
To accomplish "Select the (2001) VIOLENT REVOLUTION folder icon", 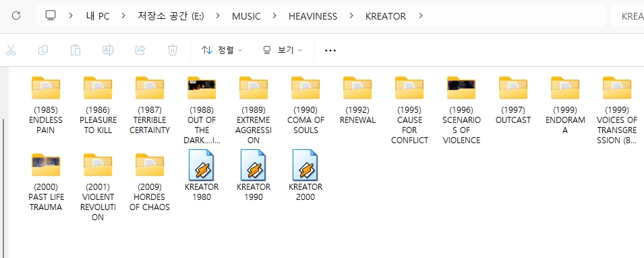I will 98,165.
